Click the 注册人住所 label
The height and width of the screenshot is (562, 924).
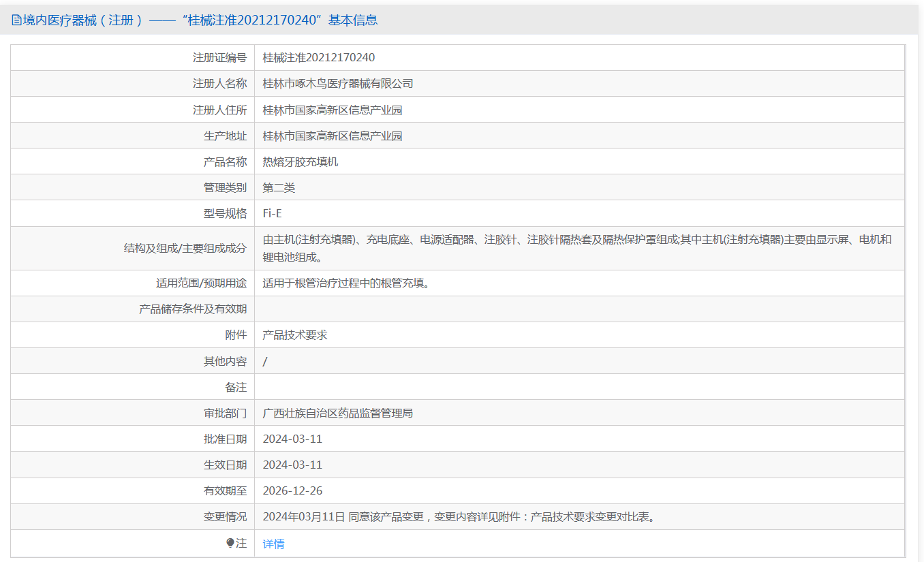click(219, 110)
